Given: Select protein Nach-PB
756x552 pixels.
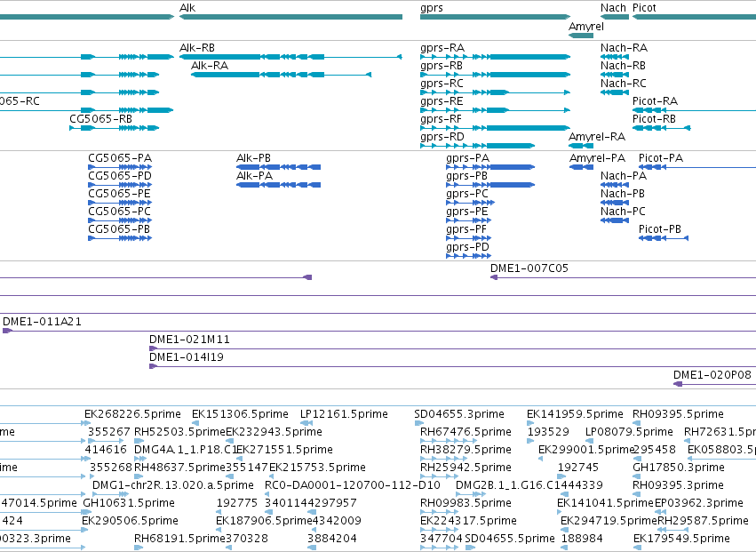Looking at the screenshot, I should pos(623,194).
